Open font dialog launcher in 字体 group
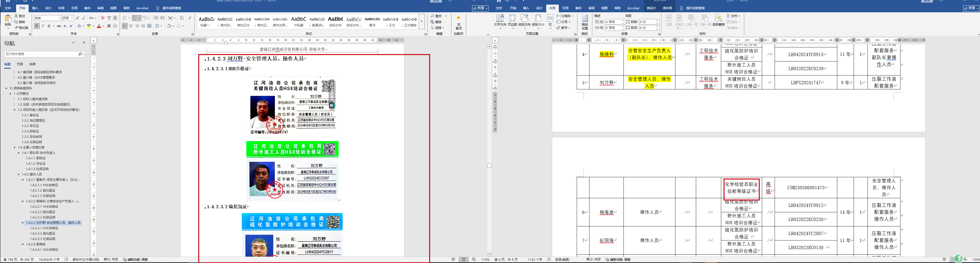 coord(118,34)
